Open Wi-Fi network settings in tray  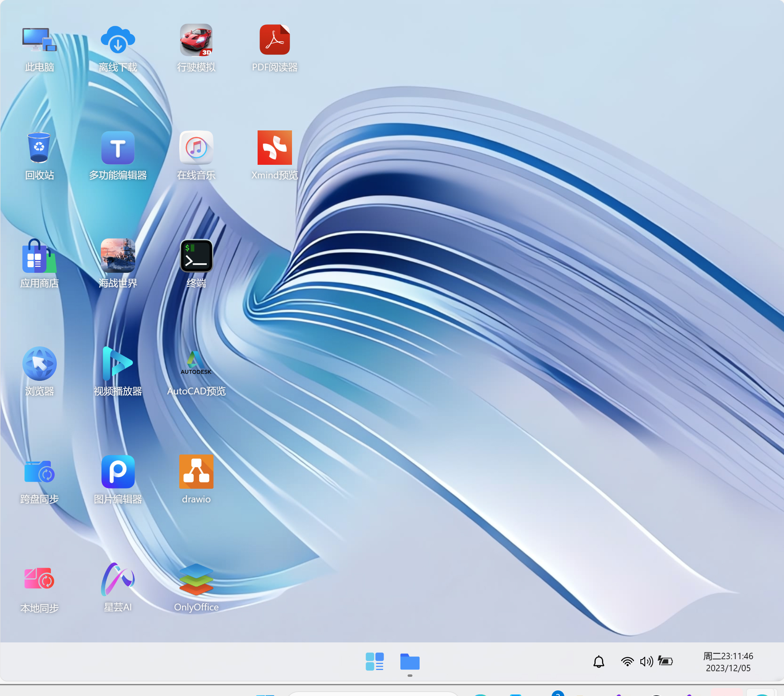pos(627,662)
